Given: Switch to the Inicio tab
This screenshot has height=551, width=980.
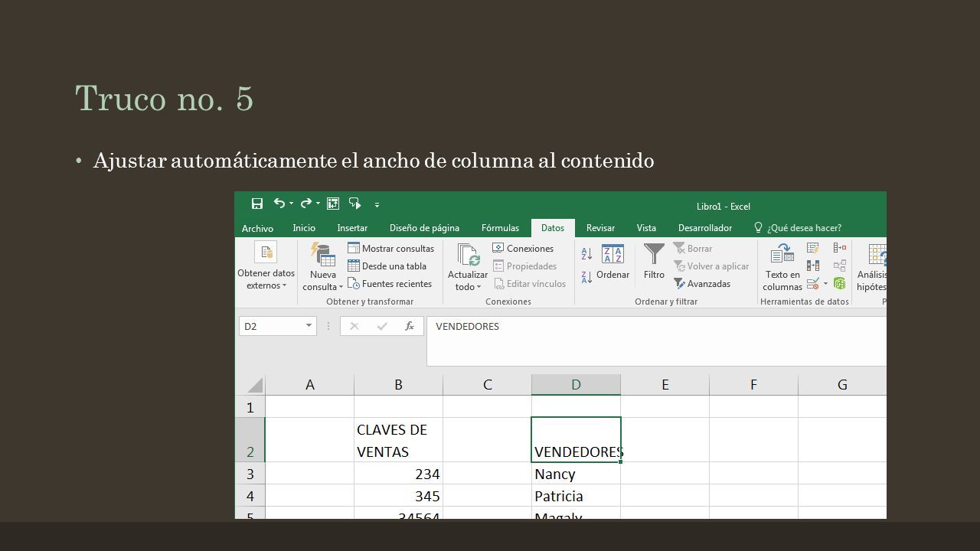Looking at the screenshot, I should [304, 228].
